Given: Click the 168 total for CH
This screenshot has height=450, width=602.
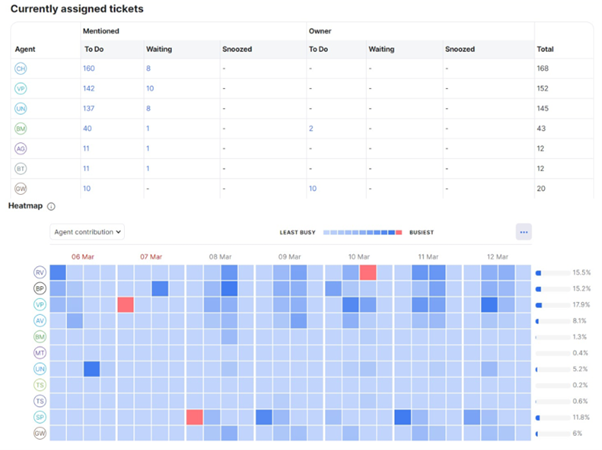Looking at the screenshot, I should [543, 68].
